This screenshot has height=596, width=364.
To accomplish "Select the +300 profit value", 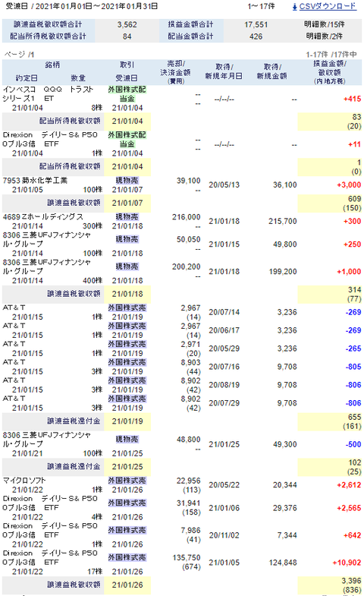I will (x=352, y=221).
